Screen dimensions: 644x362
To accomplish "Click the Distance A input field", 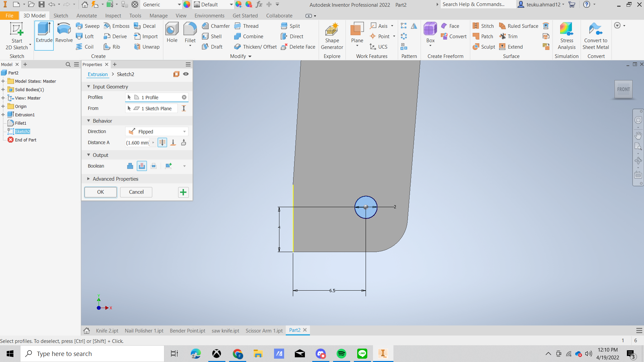I will pos(138,143).
